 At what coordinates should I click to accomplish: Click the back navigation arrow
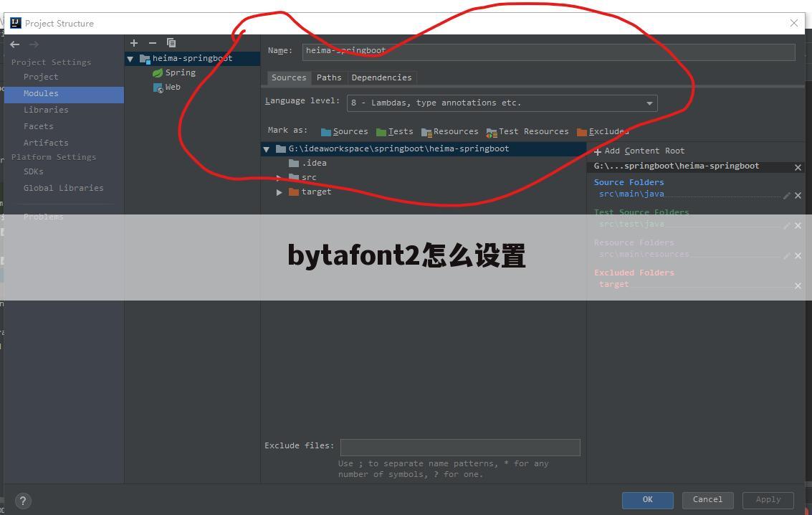click(15, 44)
